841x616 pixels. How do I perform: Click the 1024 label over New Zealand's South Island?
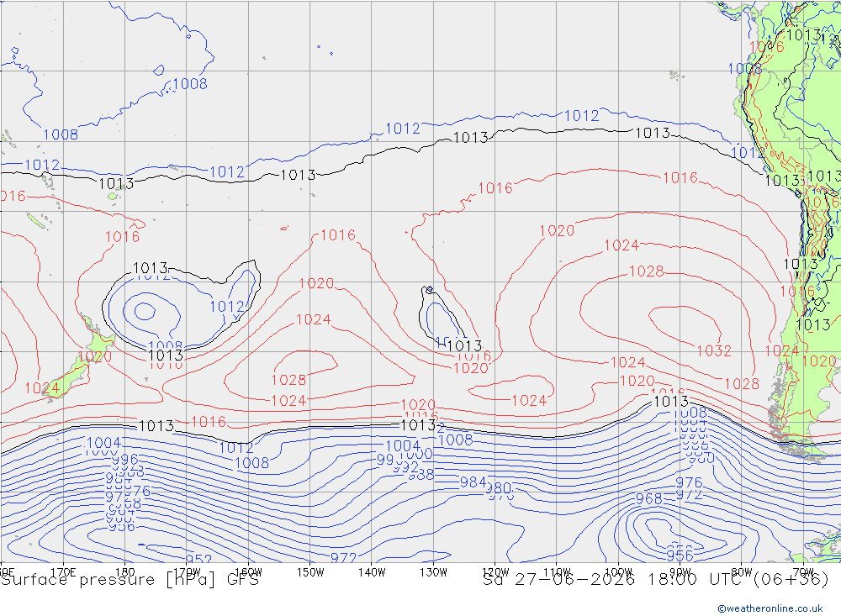(42, 388)
